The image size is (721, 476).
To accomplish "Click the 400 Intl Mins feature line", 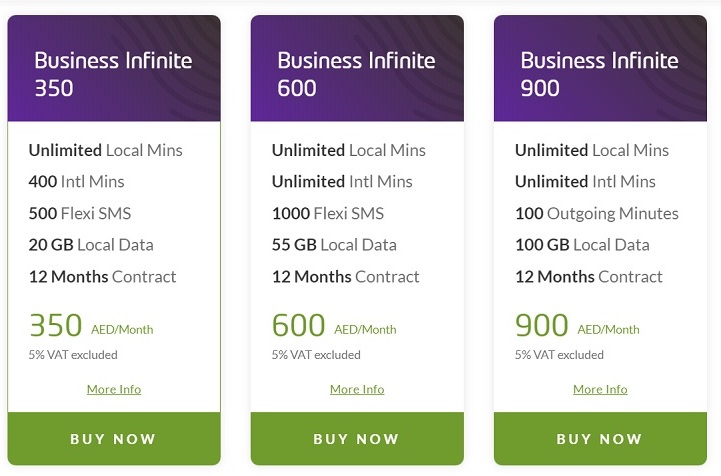I will [x=78, y=181].
